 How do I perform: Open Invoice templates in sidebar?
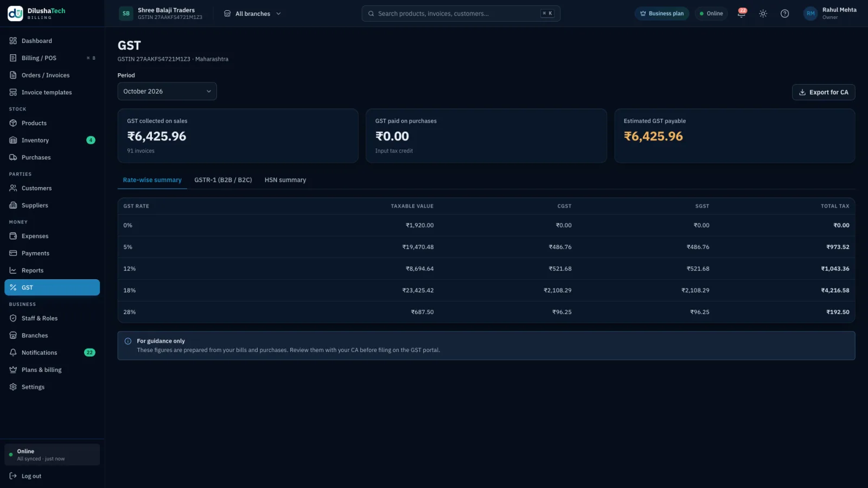pos(52,93)
